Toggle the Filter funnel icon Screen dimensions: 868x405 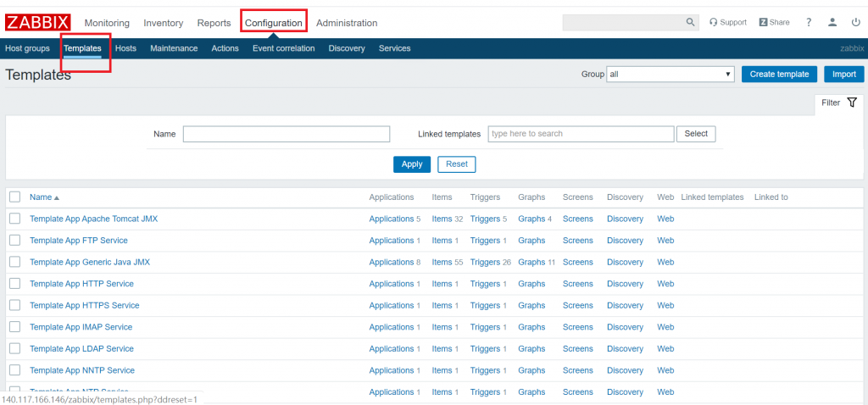click(853, 103)
